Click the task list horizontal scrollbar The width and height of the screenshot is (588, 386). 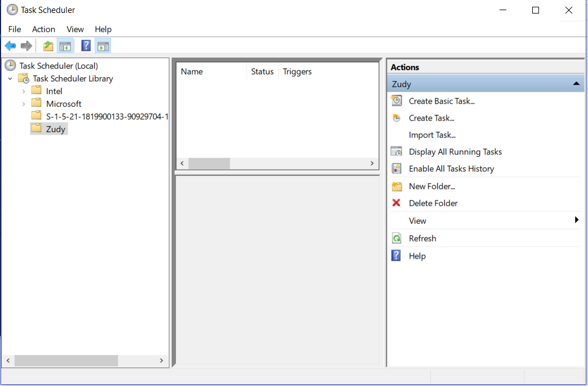[x=276, y=163]
